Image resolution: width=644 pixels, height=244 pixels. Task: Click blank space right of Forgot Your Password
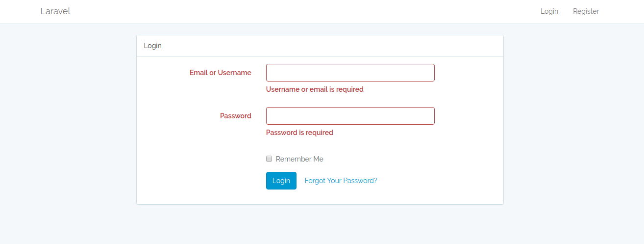click(441, 181)
